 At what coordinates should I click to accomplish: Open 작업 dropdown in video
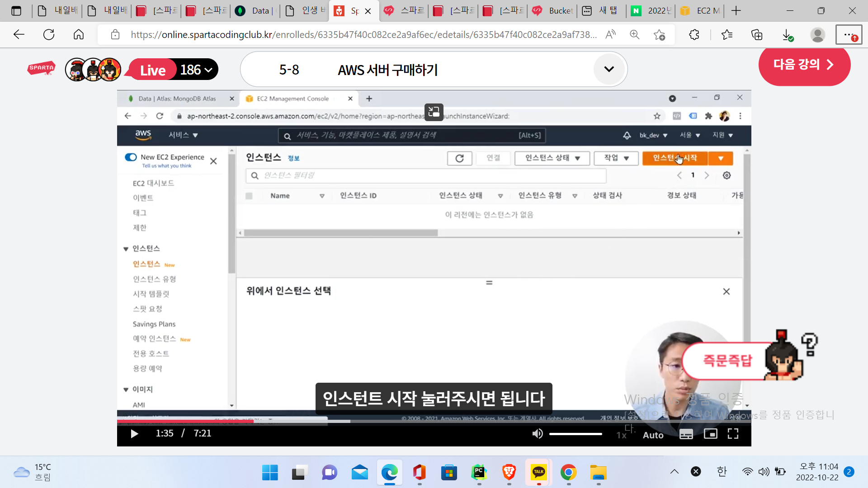pos(616,158)
